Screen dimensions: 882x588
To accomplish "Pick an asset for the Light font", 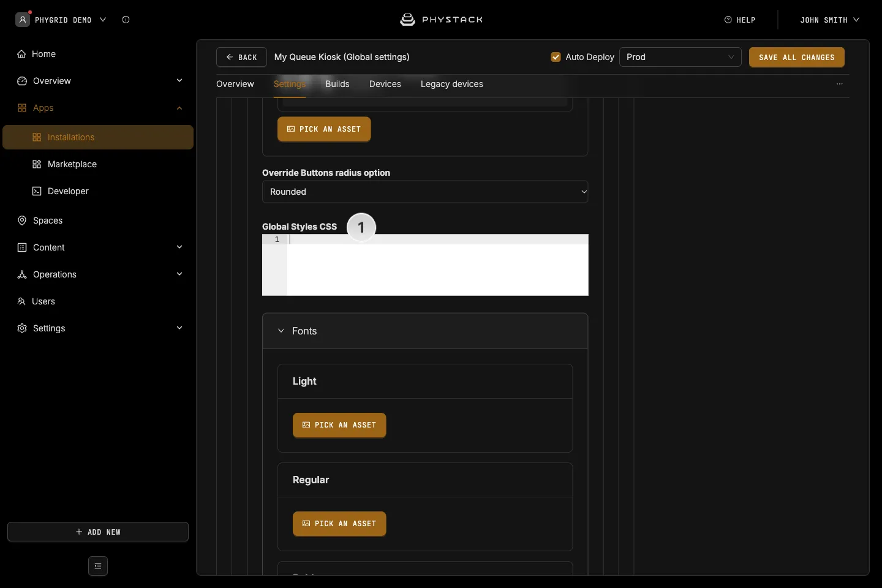I will 339,425.
